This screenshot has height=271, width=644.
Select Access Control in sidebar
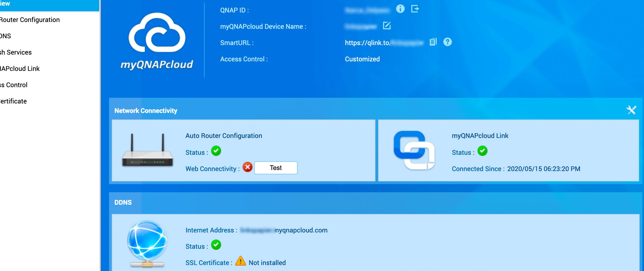[x=14, y=85]
